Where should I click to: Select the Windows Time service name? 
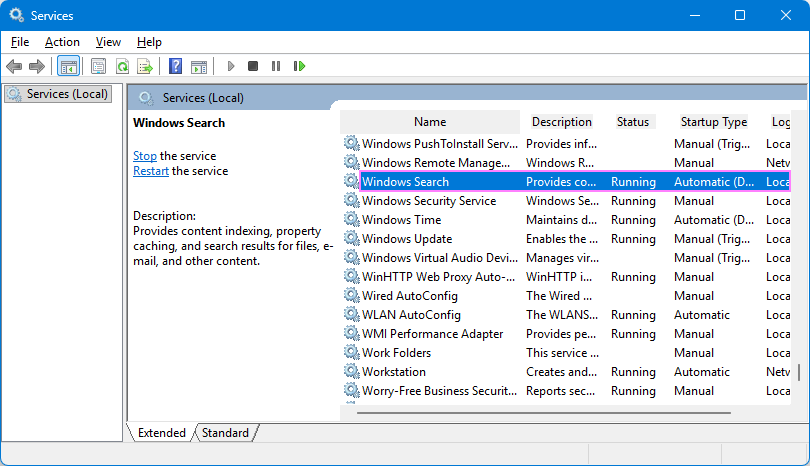pyautogui.click(x=401, y=220)
